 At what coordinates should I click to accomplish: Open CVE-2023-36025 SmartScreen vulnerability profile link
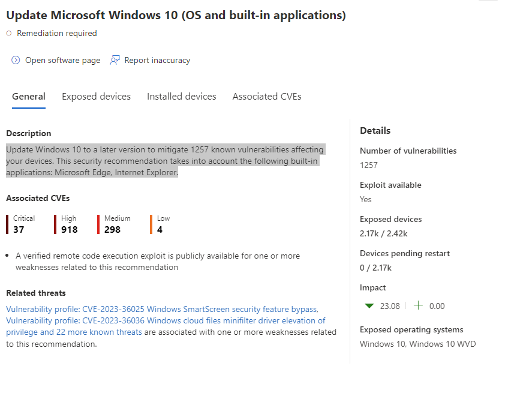pos(163,309)
